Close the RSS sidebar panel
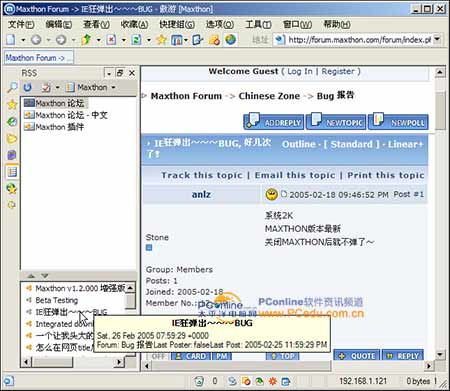 tap(132, 73)
